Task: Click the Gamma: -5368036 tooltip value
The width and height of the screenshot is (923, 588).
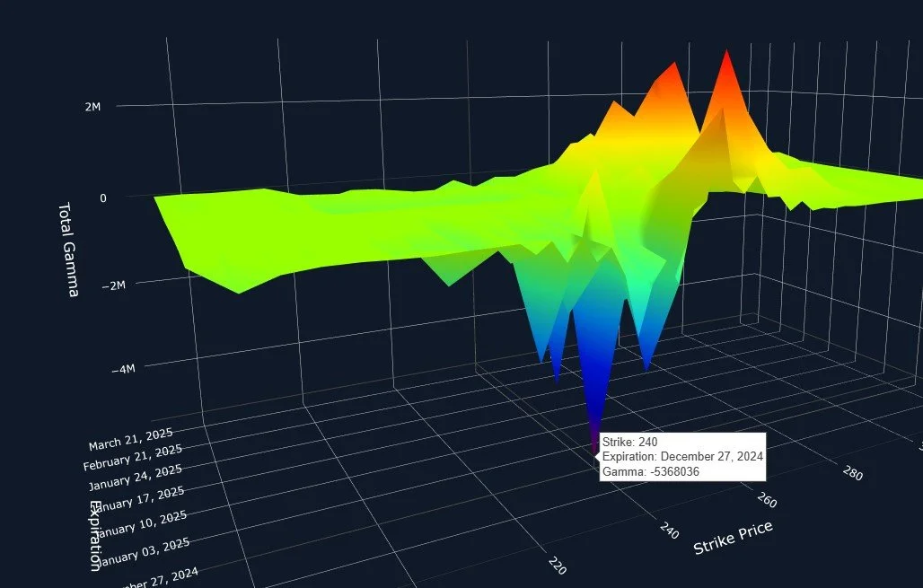Action: click(650, 471)
